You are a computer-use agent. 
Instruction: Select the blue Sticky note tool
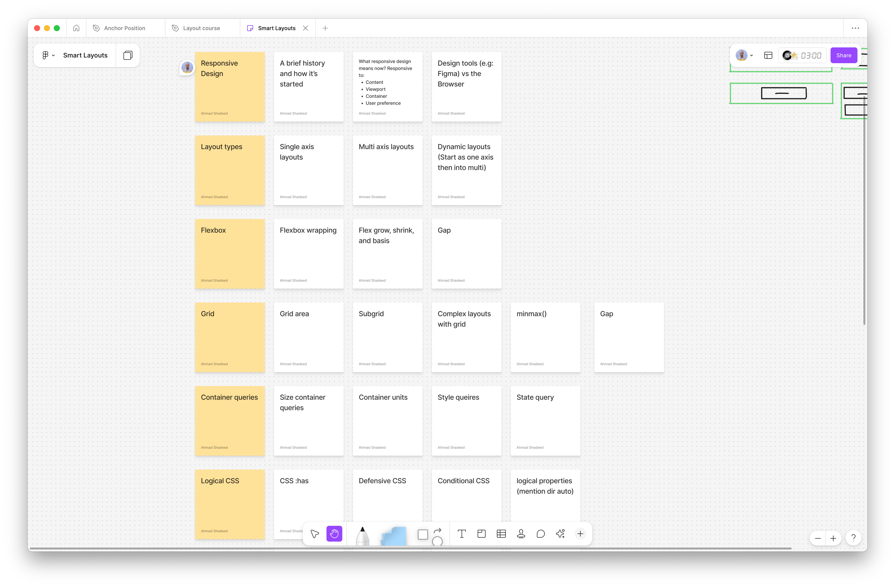click(394, 536)
